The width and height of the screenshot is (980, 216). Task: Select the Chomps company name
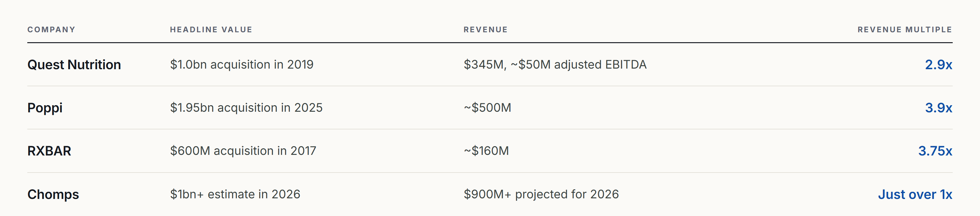(53, 195)
